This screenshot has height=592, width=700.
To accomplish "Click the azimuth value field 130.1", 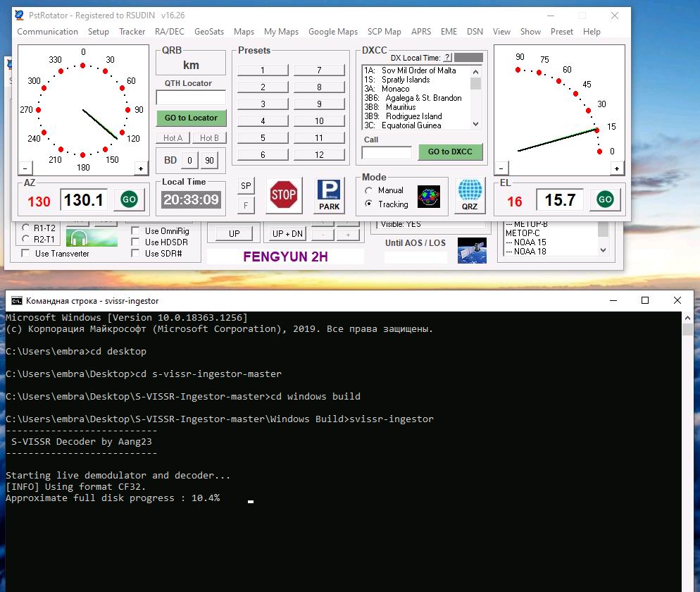I will (84, 199).
